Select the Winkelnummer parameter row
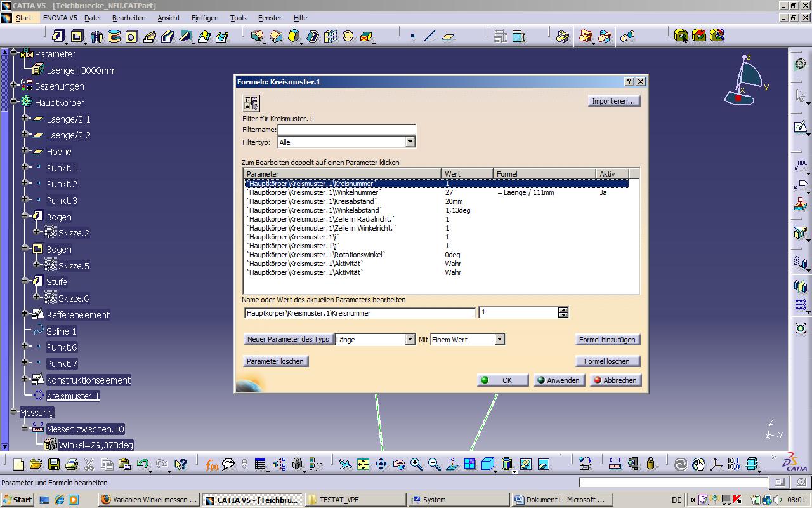812x508 pixels. (436, 192)
